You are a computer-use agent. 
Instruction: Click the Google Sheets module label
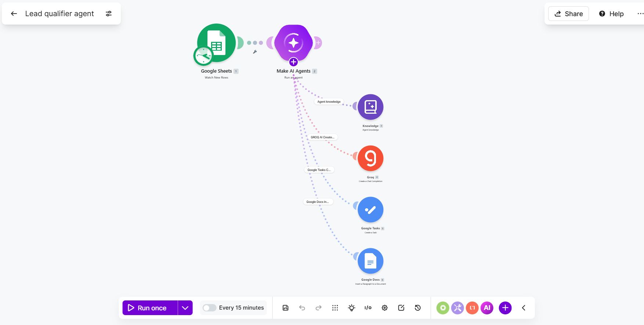pos(216,71)
